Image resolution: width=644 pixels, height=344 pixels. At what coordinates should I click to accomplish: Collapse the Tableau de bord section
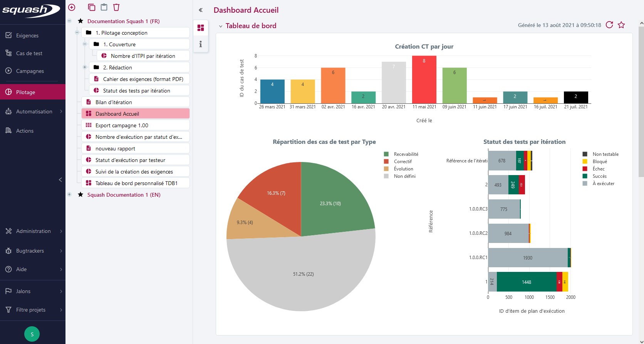pyautogui.click(x=221, y=26)
